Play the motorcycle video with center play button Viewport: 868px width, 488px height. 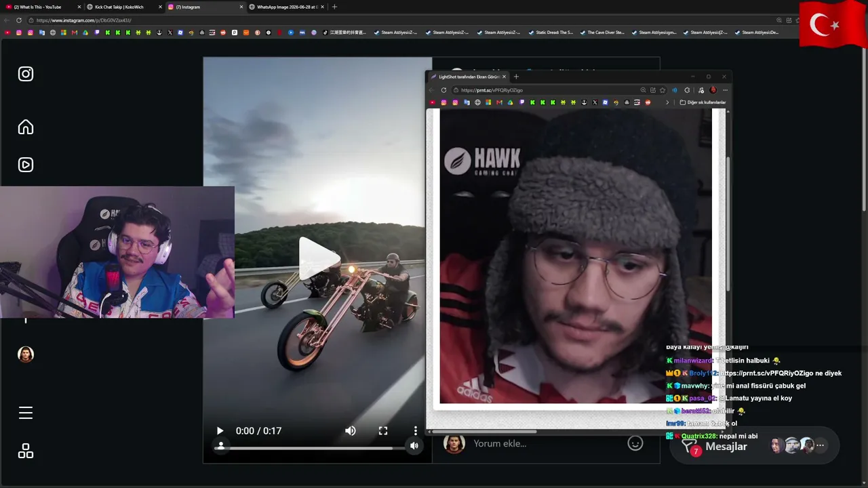coord(318,259)
